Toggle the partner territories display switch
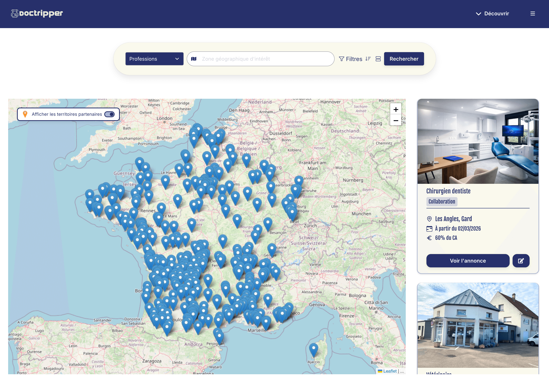This screenshot has width=549, height=392. (110, 114)
